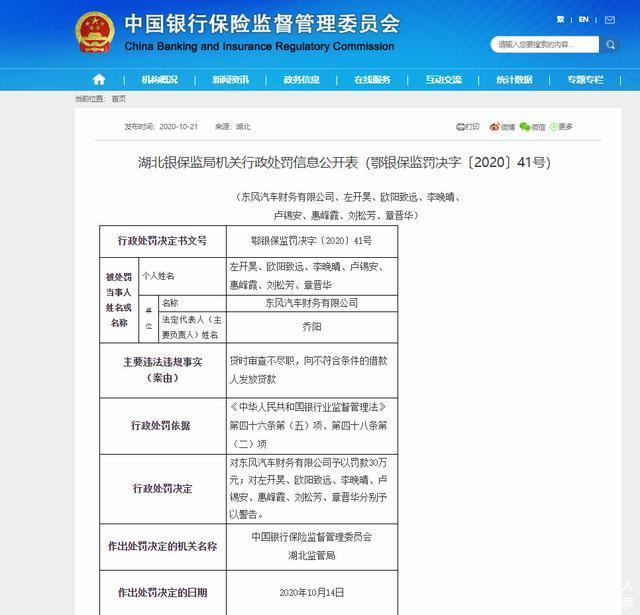The image size is (640, 615).
Task: Click the site title 中国银行保险监督管理委员会
Action: (x=262, y=23)
